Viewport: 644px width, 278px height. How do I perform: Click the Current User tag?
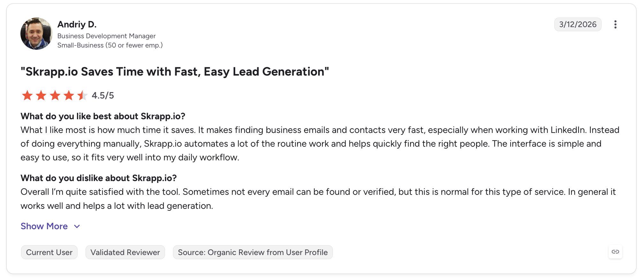pyautogui.click(x=49, y=252)
